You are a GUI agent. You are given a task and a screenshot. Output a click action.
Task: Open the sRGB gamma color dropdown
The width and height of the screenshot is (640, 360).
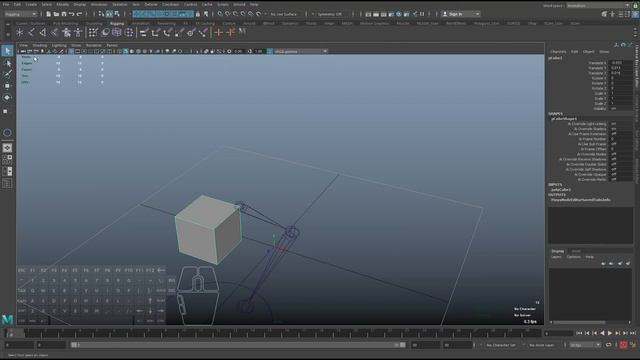point(301,51)
